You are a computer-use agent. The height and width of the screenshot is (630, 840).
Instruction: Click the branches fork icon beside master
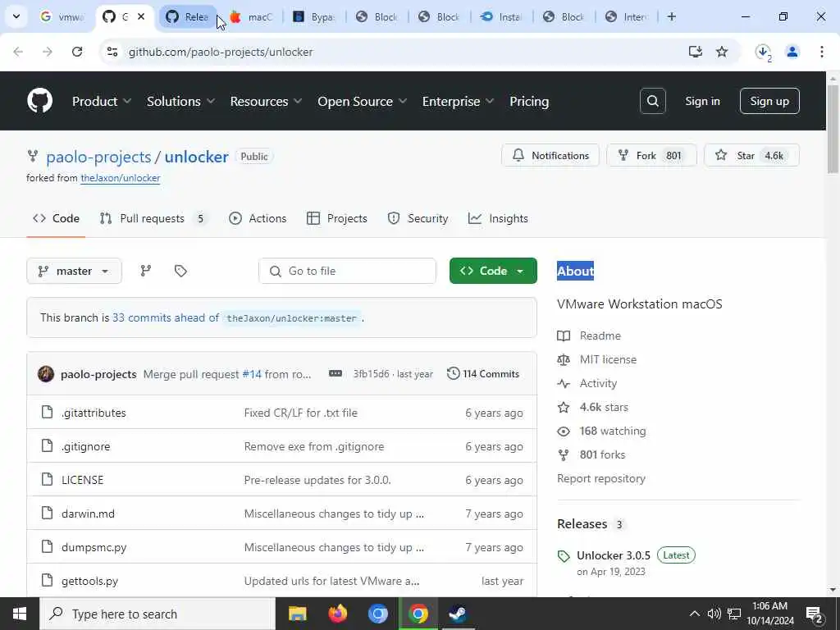click(146, 271)
